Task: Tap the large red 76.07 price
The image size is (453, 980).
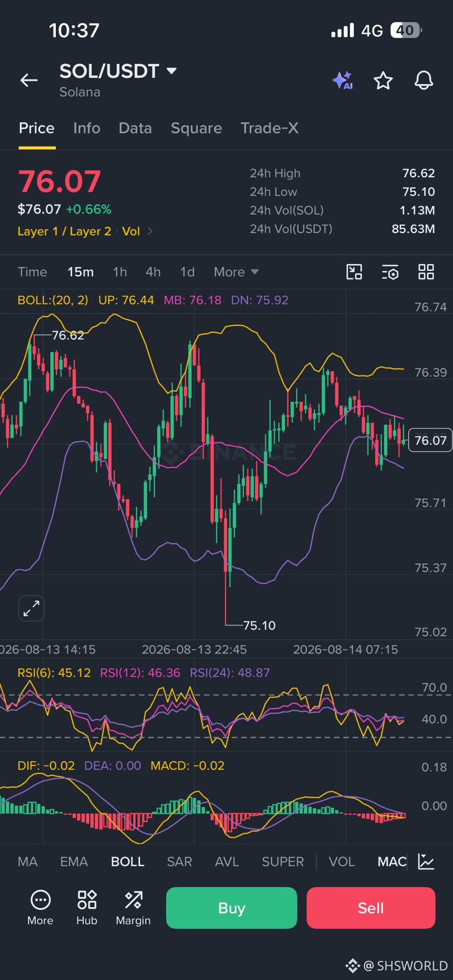Action: [x=60, y=182]
